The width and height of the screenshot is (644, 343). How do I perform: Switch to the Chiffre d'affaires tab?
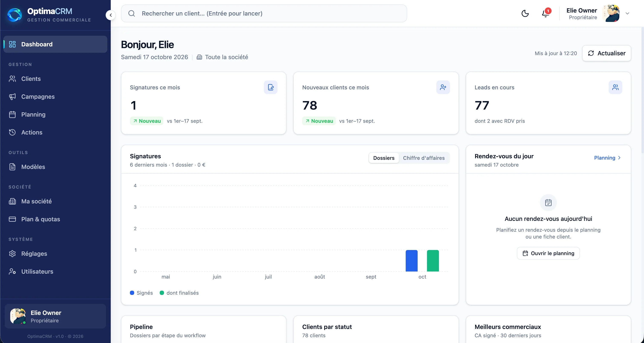tap(424, 158)
